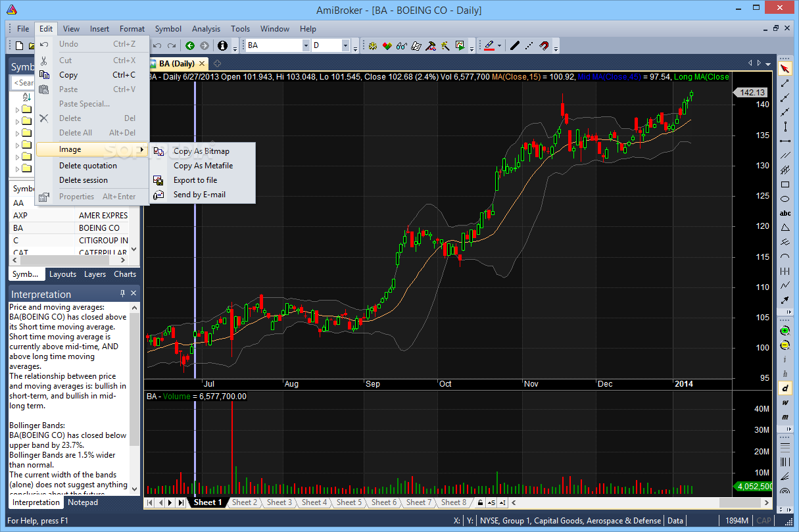Select the zig-zag line tool
799x532 pixels.
coord(785,285)
